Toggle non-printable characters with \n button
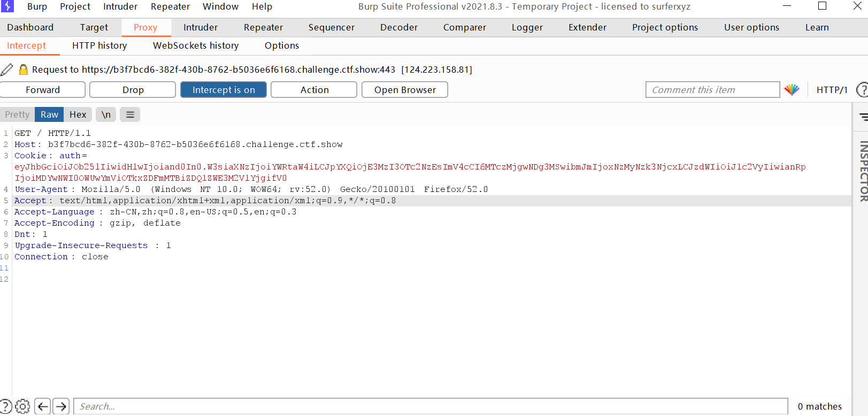 click(x=106, y=114)
